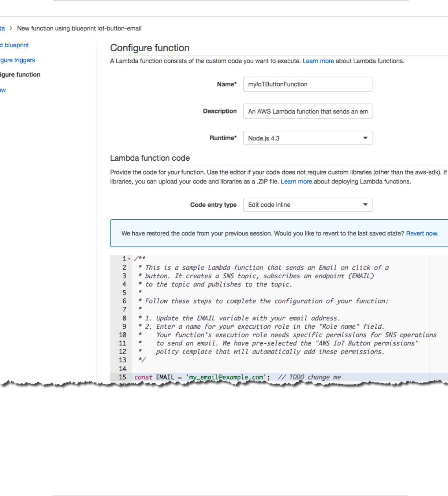Click the 'my_email@example.com' string in code
The height and width of the screenshot is (496, 448).
point(226,377)
